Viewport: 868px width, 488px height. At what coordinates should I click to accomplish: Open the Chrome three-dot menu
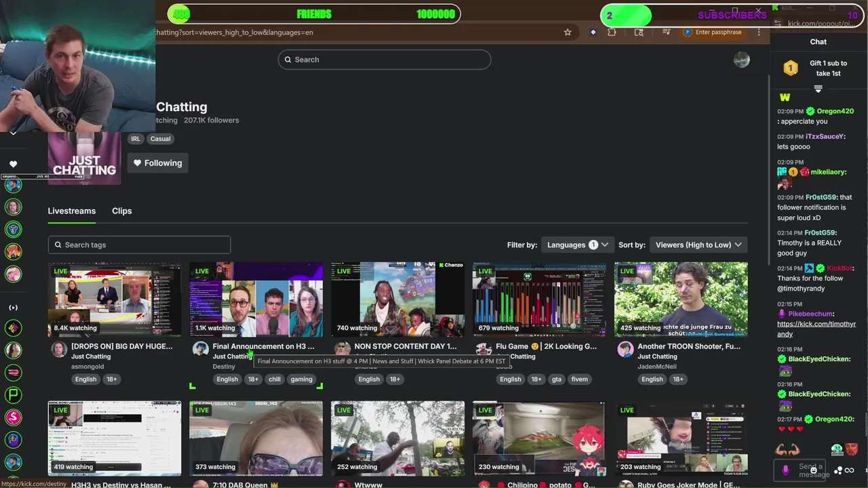[x=759, y=32]
